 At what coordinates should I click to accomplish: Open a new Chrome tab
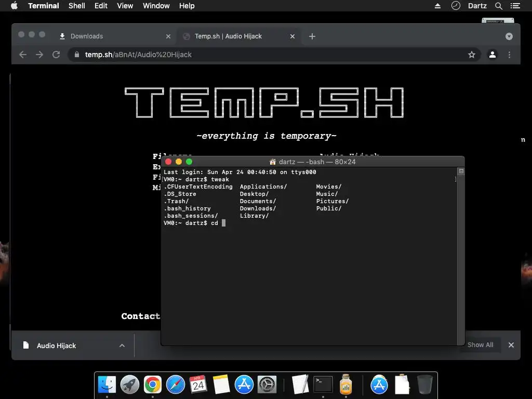(x=312, y=36)
